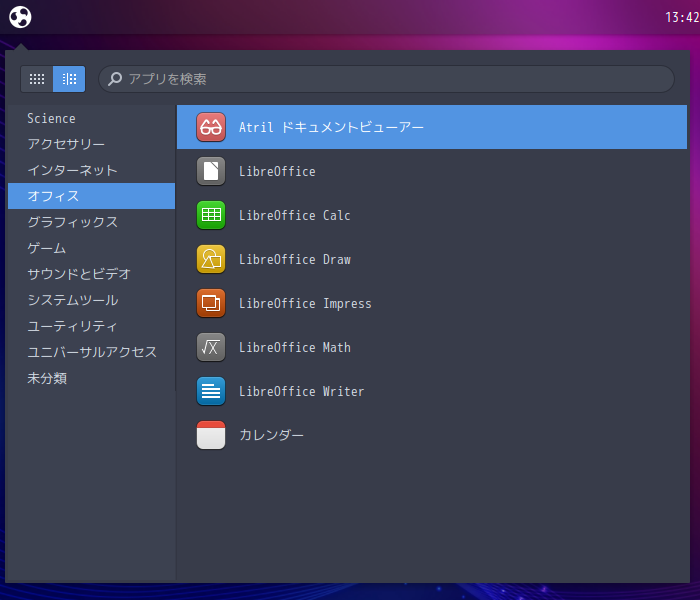Launch the plain LibreOffice text label
Screen dimensions: 700x600
(277, 171)
